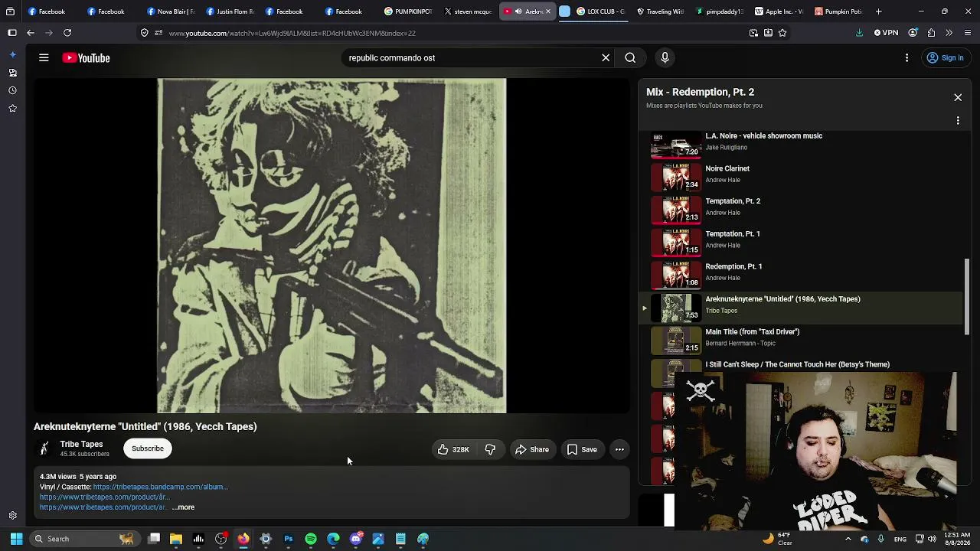Start voice search with the microphone
Image resolution: width=980 pixels, height=551 pixels.
click(665, 58)
